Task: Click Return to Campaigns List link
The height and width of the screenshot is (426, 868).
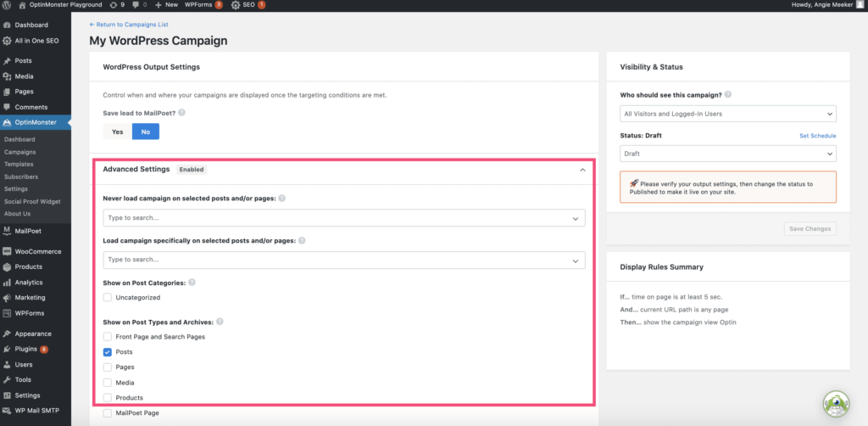Action: (x=129, y=25)
